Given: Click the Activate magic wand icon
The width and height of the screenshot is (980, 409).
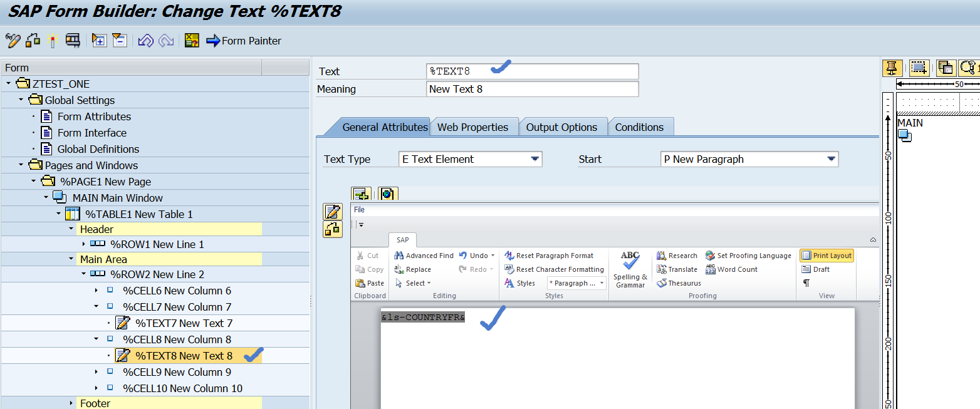Looking at the screenshot, I should click(53, 41).
